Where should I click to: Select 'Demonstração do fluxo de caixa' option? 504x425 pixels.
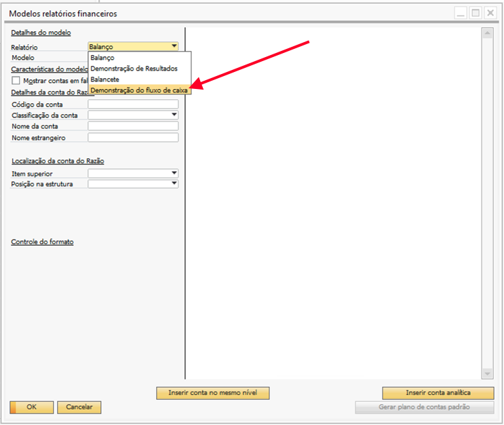[x=140, y=90]
